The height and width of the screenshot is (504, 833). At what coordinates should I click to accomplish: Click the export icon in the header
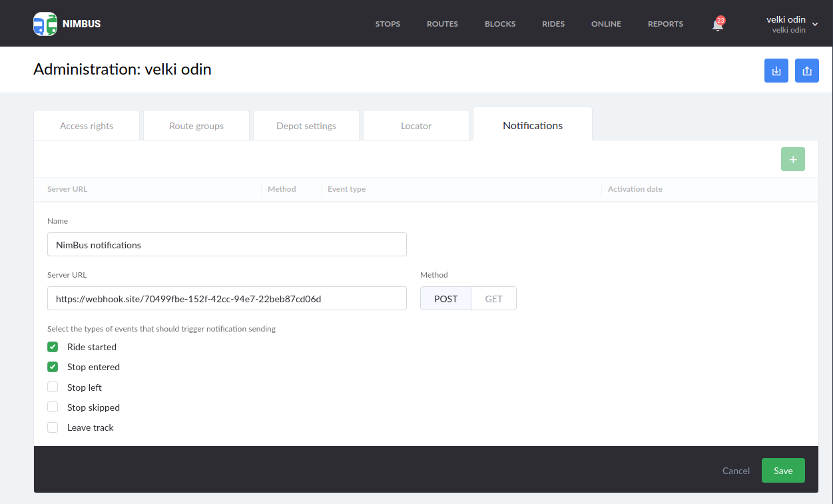tap(806, 70)
